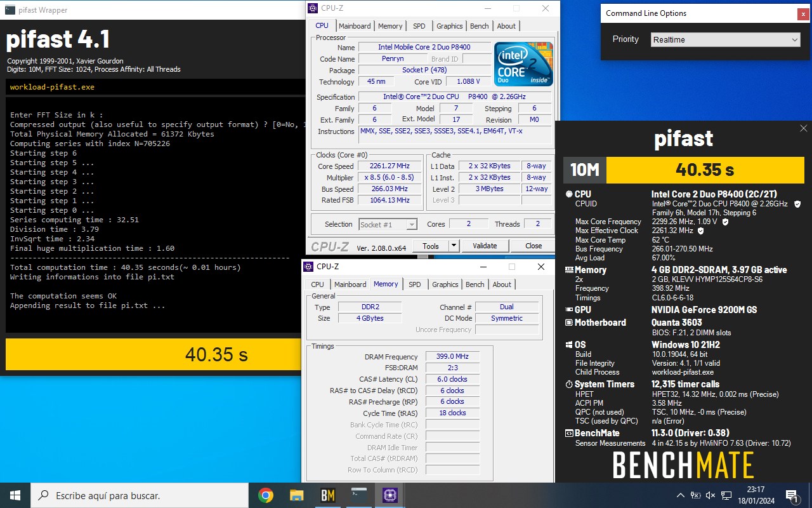Image resolution: width=812 pixels, height=508 pixels.
Task: Click the Close button in CPU-Z
Action: click(534, 246)
